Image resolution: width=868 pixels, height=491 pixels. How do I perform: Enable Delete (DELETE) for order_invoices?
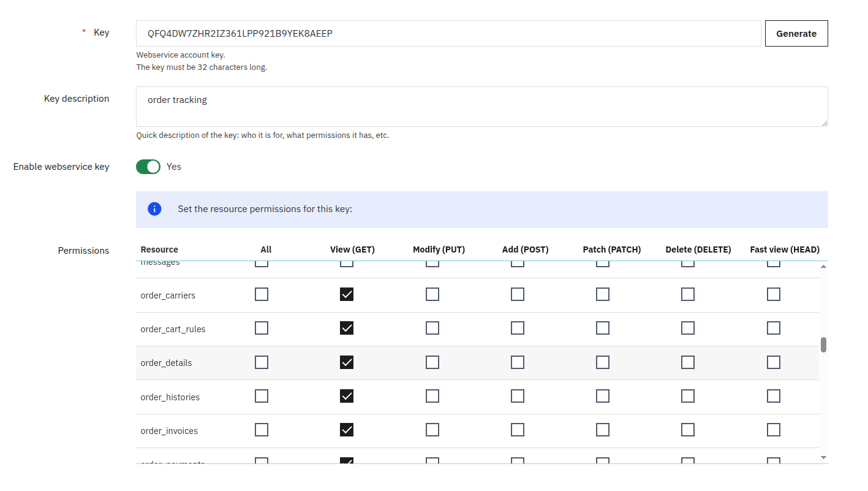[x=688, y=430]
